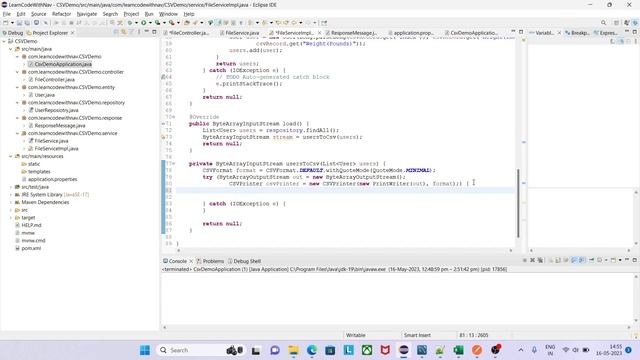The height and width of the screenshot is (360, 640).
Task: Collapse the src/main/java folder
Action: pyautogui.click(x=11, y=49)
